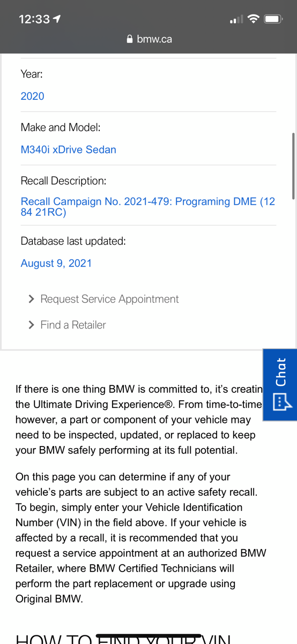The image size is (297, 644).
Task: Tap the bmw.ca address bar
Action: pyautogui.click(x=148, y=39)
